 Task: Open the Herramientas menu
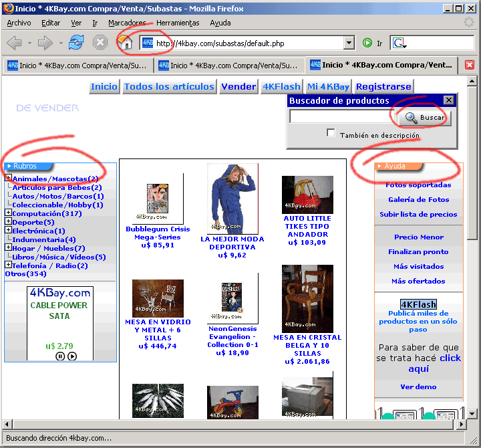tap(178, 23)
